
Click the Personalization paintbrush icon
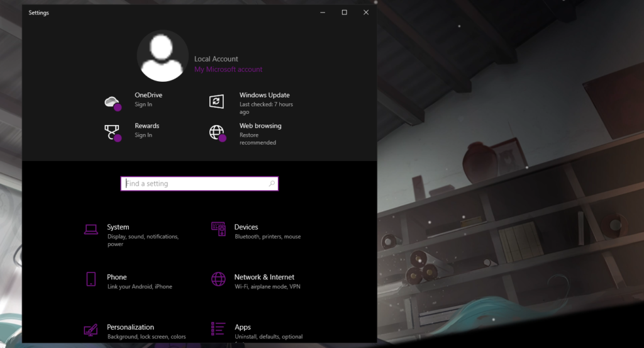pyautogui.click(x=91, y=330)
